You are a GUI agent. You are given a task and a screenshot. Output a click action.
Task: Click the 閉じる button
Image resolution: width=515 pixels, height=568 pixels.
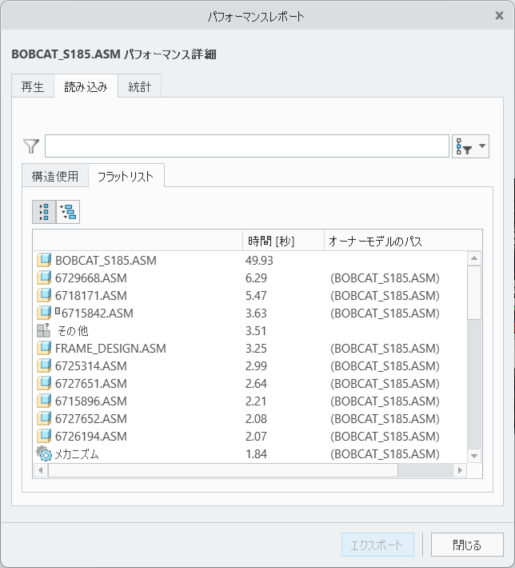467,544
